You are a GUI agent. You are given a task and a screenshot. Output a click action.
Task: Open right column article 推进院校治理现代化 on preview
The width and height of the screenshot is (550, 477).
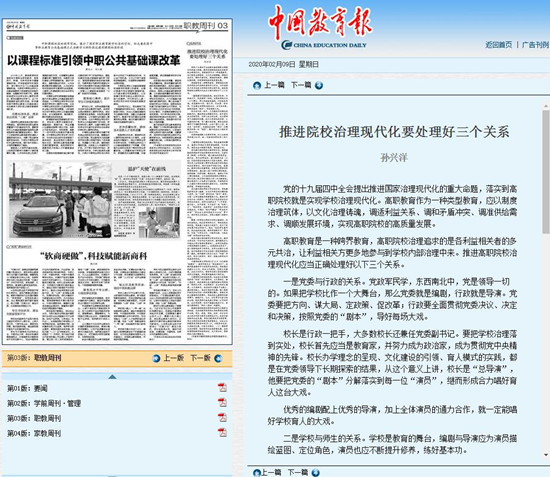pyautogui.click(x=207, y=54)
